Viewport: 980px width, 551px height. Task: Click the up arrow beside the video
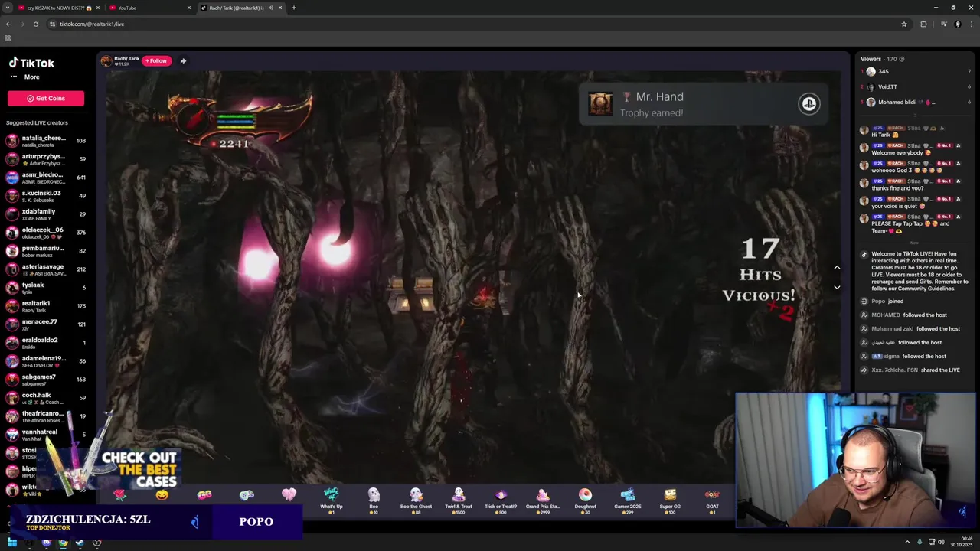[x=837, y=268]
